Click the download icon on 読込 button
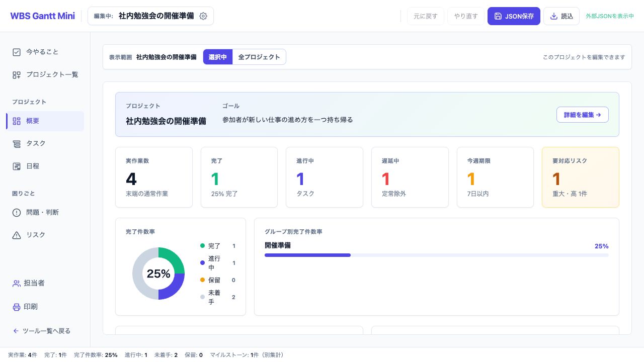The height and width of the screenshot is (362, 644). 554,16
